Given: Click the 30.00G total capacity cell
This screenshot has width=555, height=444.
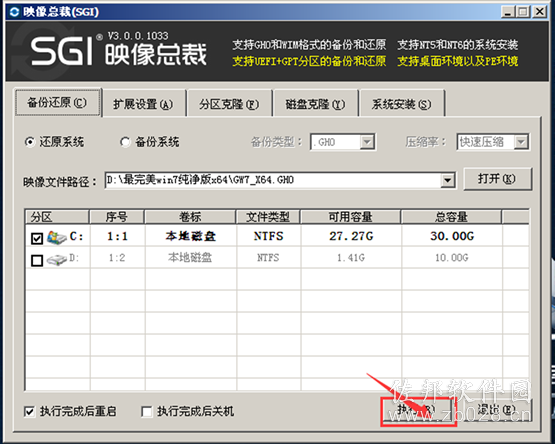Looking at the screenshot, I should (452, 236).
